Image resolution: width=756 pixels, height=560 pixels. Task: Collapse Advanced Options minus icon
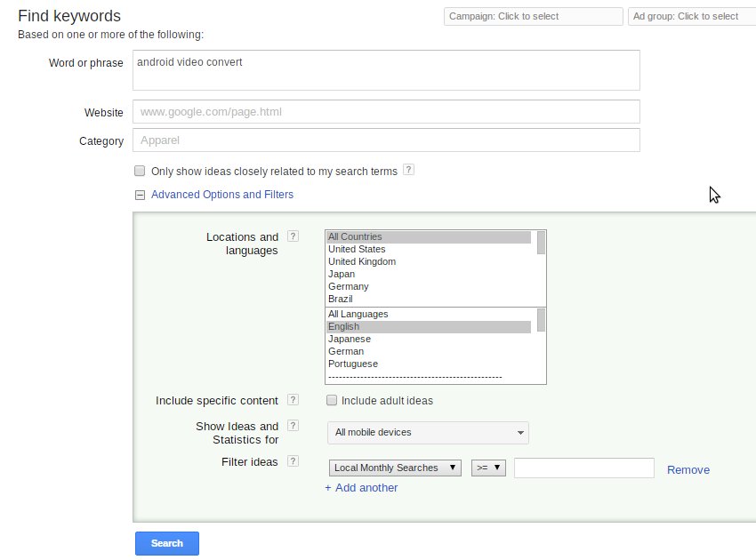coord(140,195)
